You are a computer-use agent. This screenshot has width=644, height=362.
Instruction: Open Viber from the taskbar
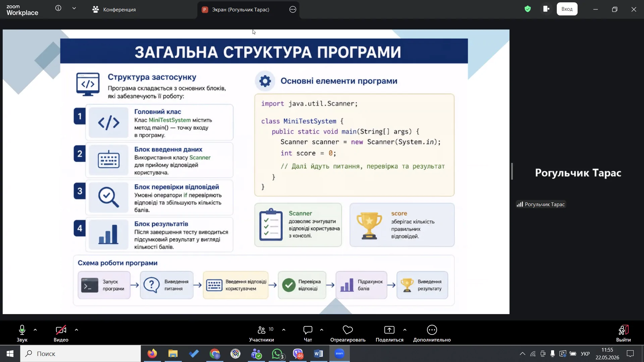[x=298, y=354]
